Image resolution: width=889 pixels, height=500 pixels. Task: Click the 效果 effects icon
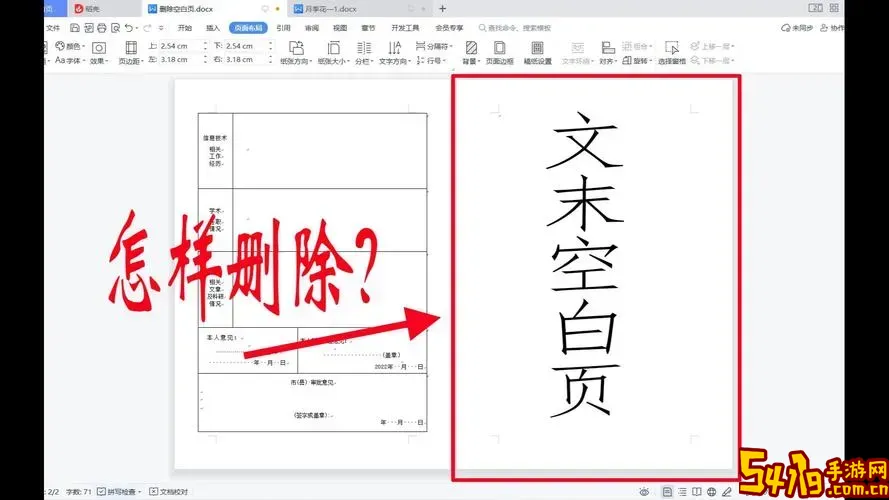pyautogui.click(x=99, y=48)
